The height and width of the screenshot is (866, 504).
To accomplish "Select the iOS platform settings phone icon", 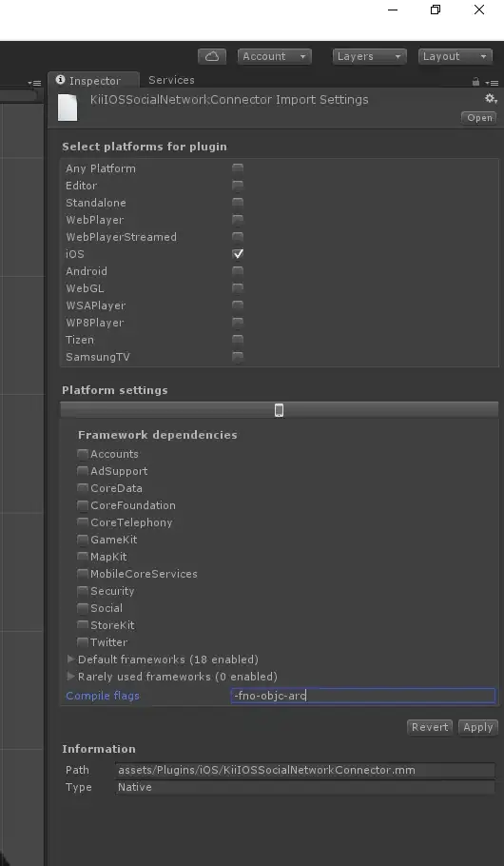I will [x=280, y=410].
